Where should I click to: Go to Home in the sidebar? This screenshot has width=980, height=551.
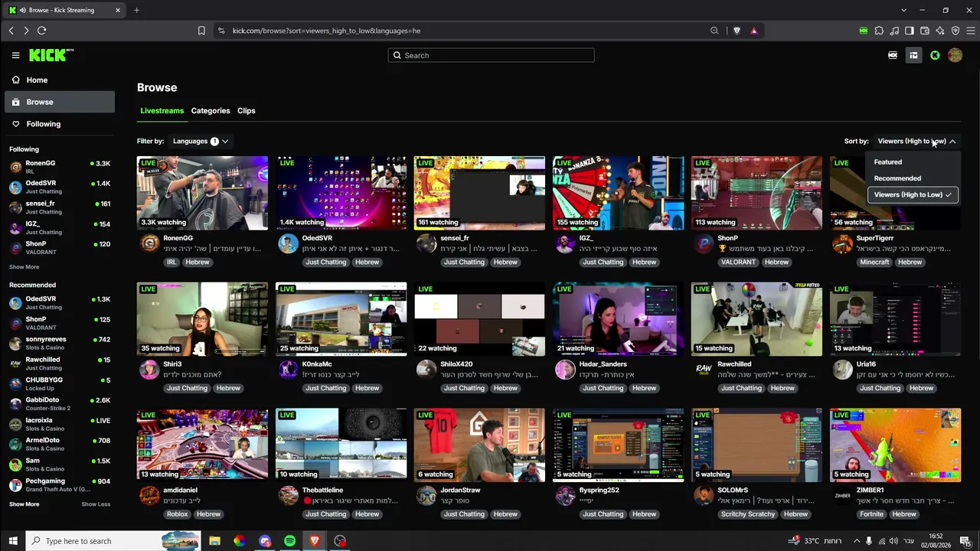click(x=60, y=80)
